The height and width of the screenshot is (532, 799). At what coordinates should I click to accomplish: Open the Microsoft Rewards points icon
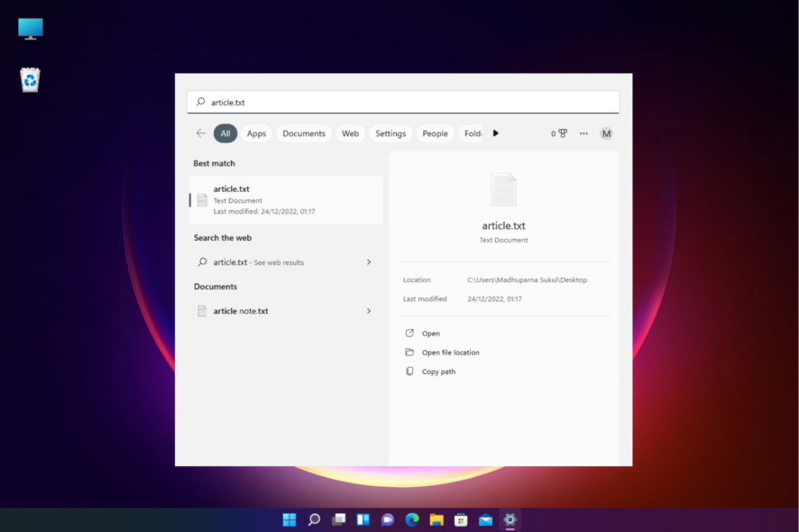pyautogui.click(x=558, y=133)
